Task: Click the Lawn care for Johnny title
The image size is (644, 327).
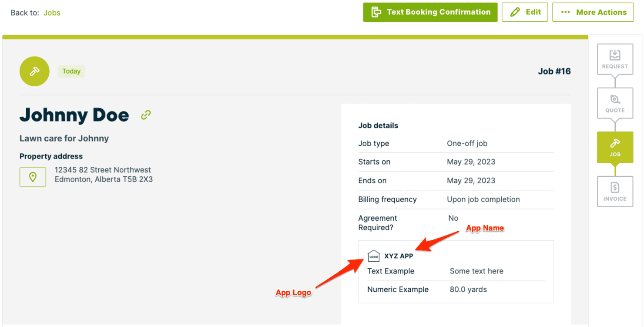Action: pos(64,138)
